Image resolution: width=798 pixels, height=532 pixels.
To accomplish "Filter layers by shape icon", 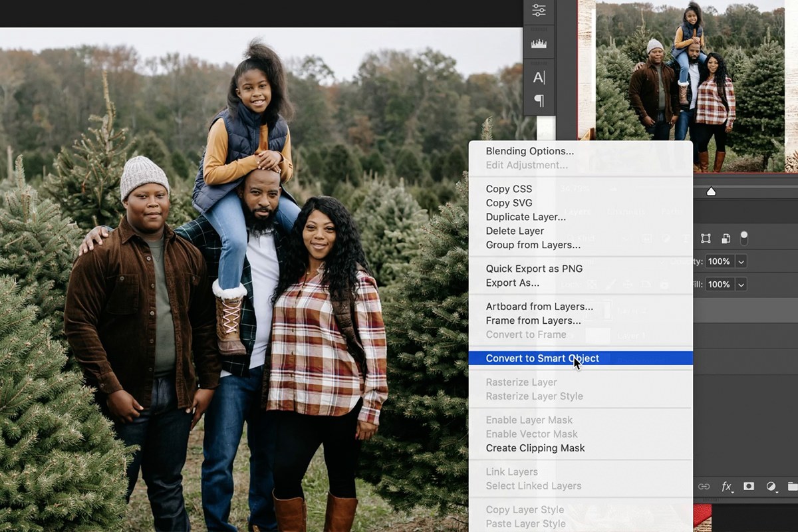I will pyautogui.click(x=706, y=238).
